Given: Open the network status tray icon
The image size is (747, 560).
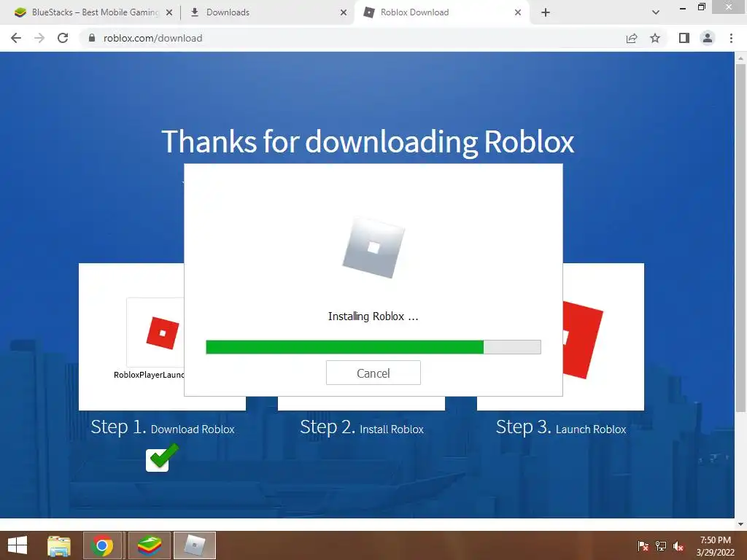Looking at the screenshot, I should [x=661, y=545].
